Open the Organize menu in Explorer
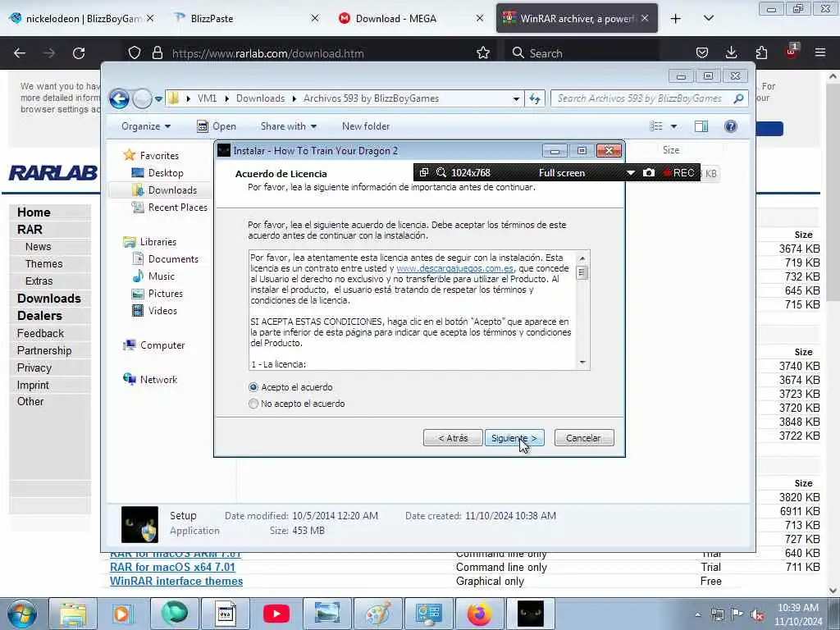The image size is (840, 630). (146, 126)
